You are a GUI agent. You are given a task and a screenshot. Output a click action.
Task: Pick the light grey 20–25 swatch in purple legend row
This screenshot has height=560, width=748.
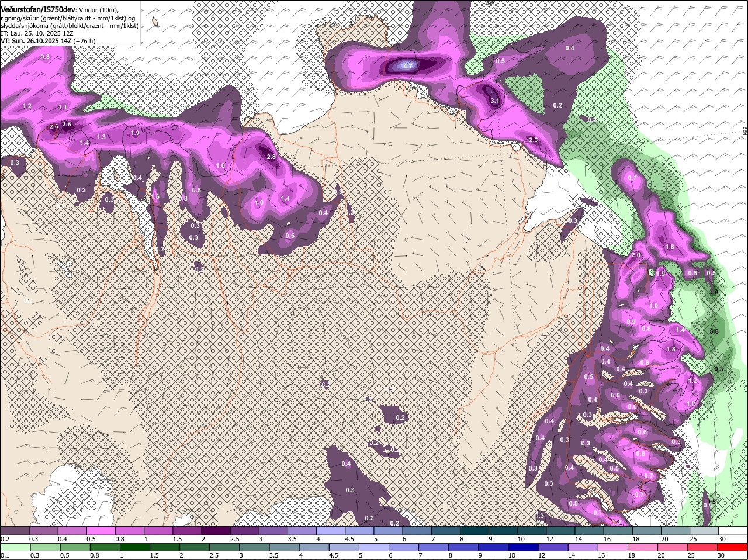pyautogui.click(x=676, y=530)
